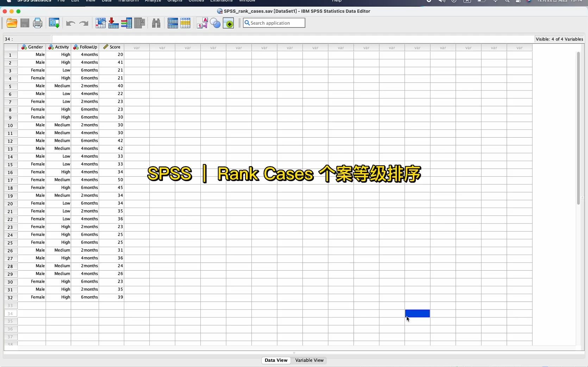Click Gender cell Female in row 7

[32, 101]
